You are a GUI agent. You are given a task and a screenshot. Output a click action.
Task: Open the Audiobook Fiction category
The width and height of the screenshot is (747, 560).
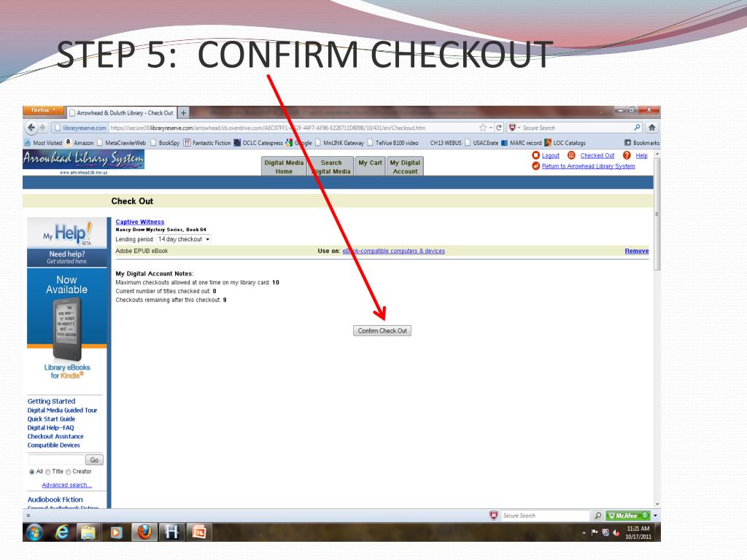[x=55, y=499]
